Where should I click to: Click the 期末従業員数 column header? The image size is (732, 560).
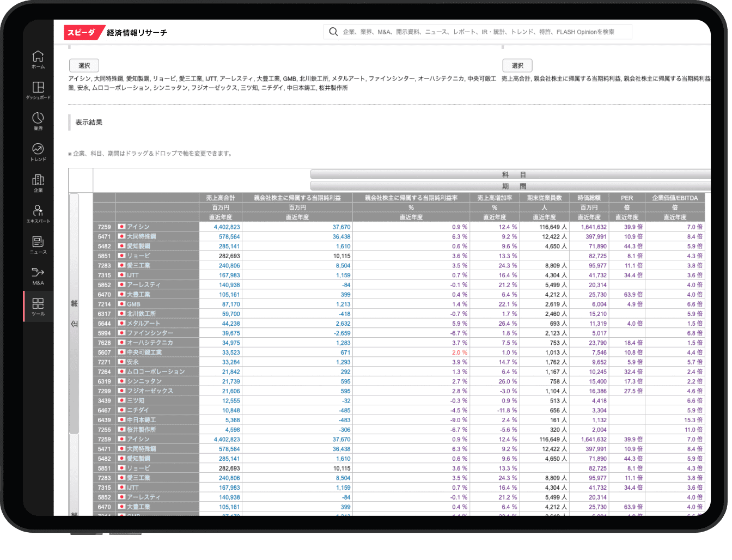tap(545, 198)
